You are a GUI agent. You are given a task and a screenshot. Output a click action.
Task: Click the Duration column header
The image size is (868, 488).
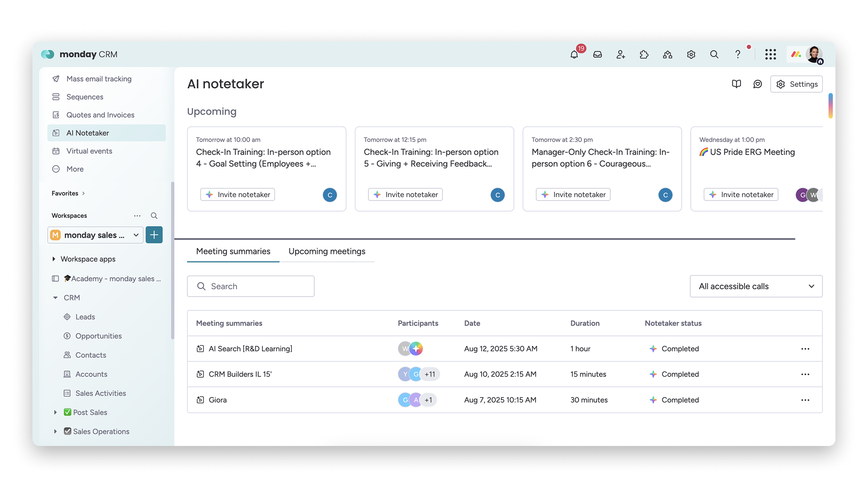pos(585,323)
